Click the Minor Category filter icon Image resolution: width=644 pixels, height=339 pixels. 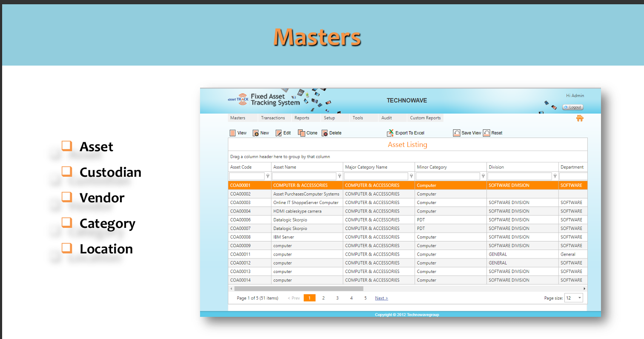point(483,176)
